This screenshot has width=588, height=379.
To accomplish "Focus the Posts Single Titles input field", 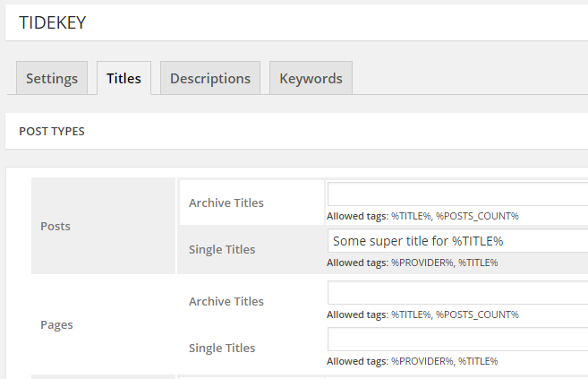I will tap(458, 240).
